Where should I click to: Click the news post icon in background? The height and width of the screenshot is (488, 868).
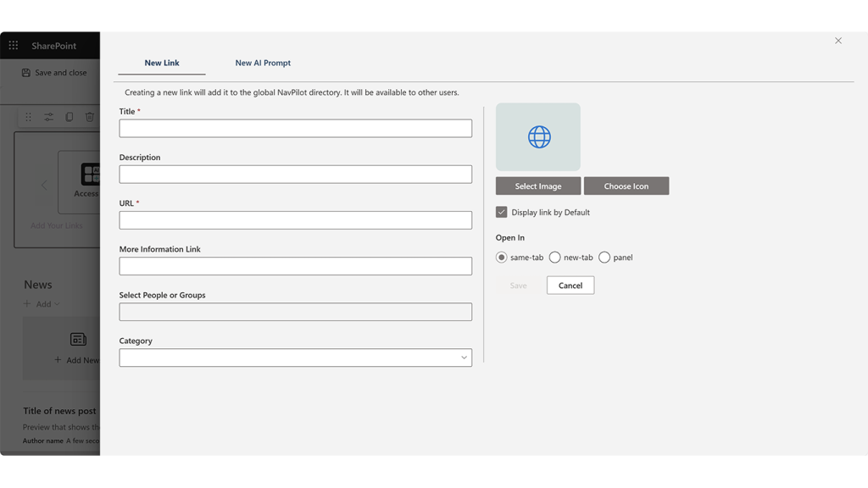click(x=78, y=339)
